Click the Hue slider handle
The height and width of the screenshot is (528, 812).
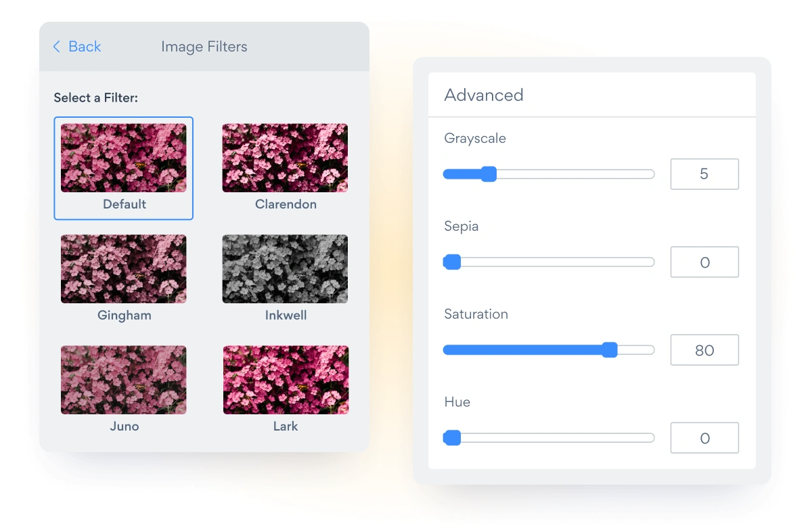click(x=452, y=438)
